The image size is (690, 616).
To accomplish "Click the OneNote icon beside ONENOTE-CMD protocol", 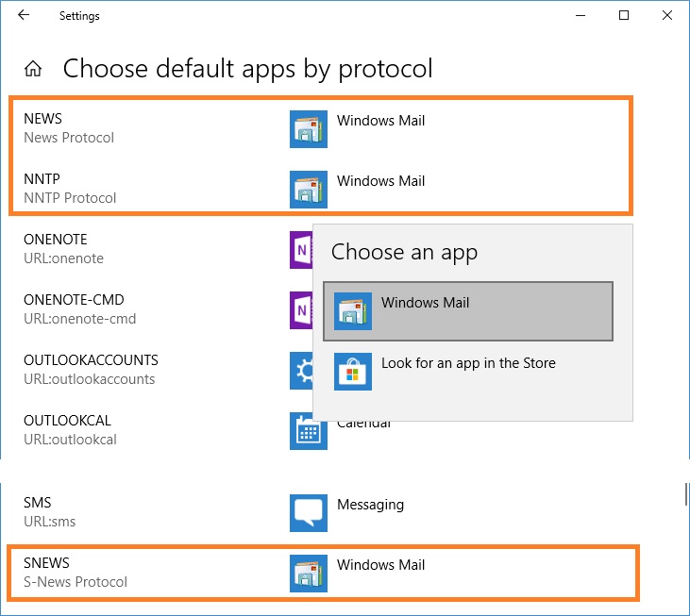I will coord(301,310).
